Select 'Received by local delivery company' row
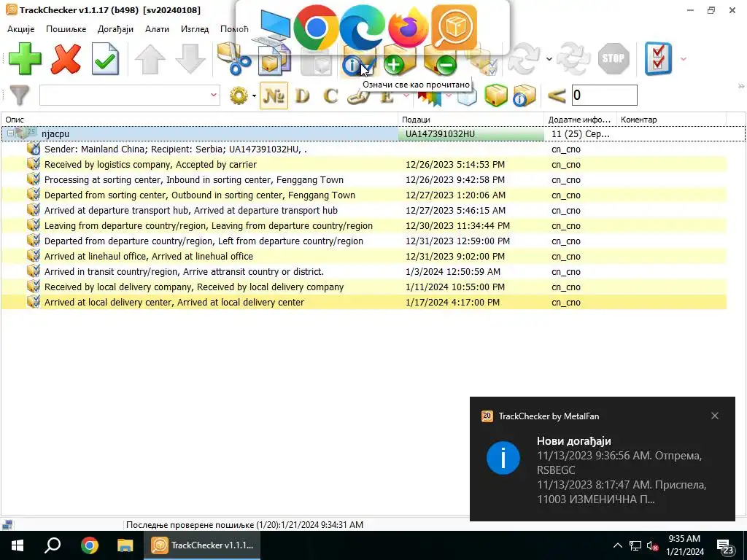 [x=364, y=287]
